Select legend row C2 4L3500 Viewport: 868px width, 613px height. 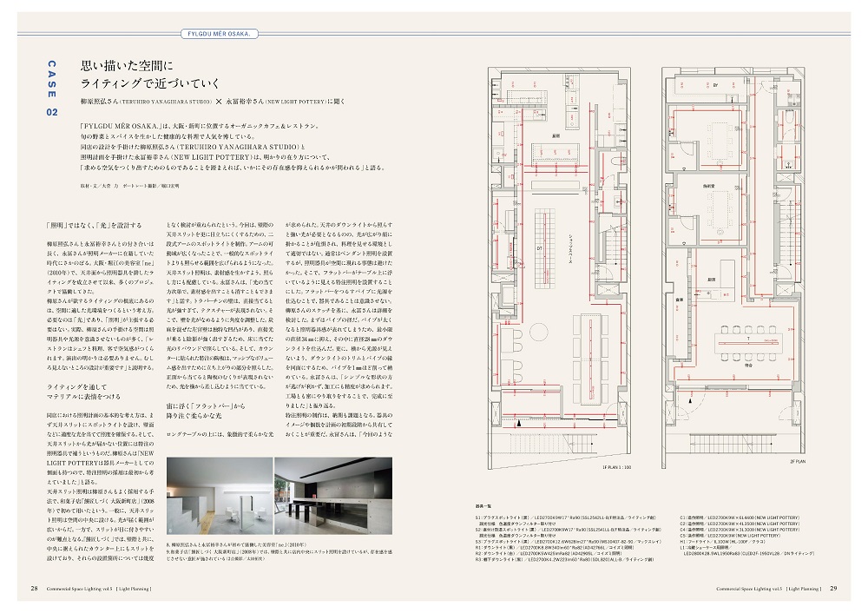pyautogui.click(x=740, y=524)
